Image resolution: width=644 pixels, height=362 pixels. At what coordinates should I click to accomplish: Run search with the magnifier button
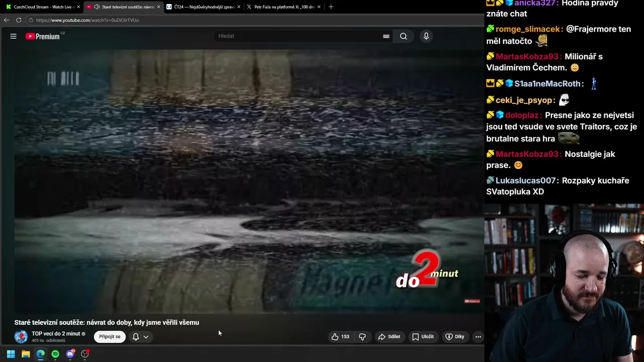point(404,36)
